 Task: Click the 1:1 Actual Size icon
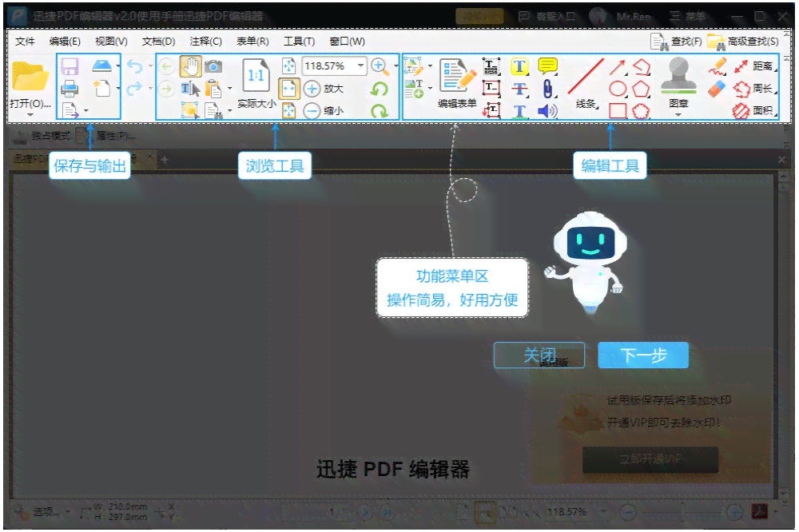[256, 77]
